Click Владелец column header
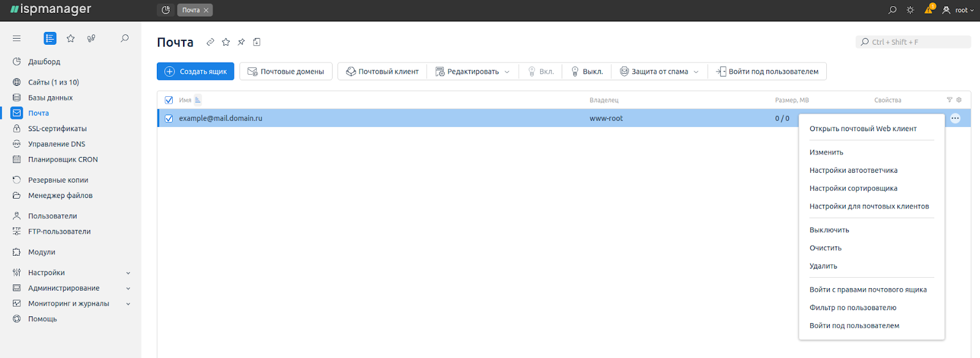This screenshot has width=980, height=358. click(604, 100)
